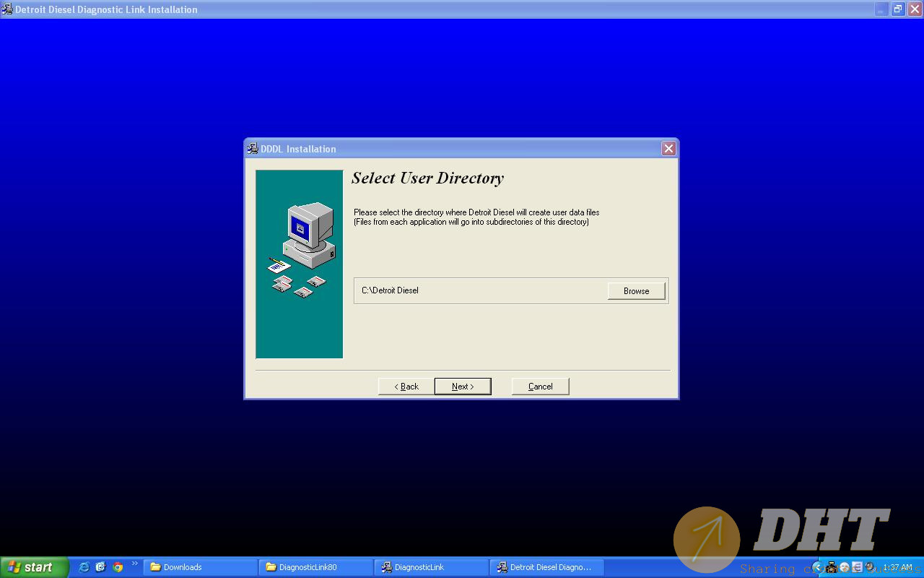Screen dimensions: 924x578
Task: Open the Windows Start menu
Action: pyautogui.click(x=34, y=567)
